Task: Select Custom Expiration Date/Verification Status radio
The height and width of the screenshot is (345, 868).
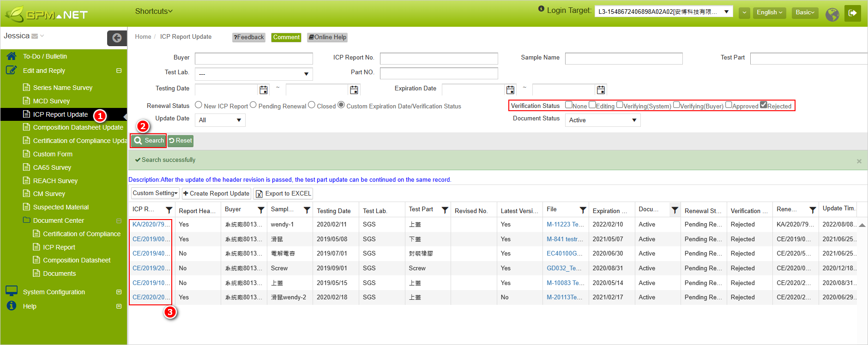Action: 341,105
